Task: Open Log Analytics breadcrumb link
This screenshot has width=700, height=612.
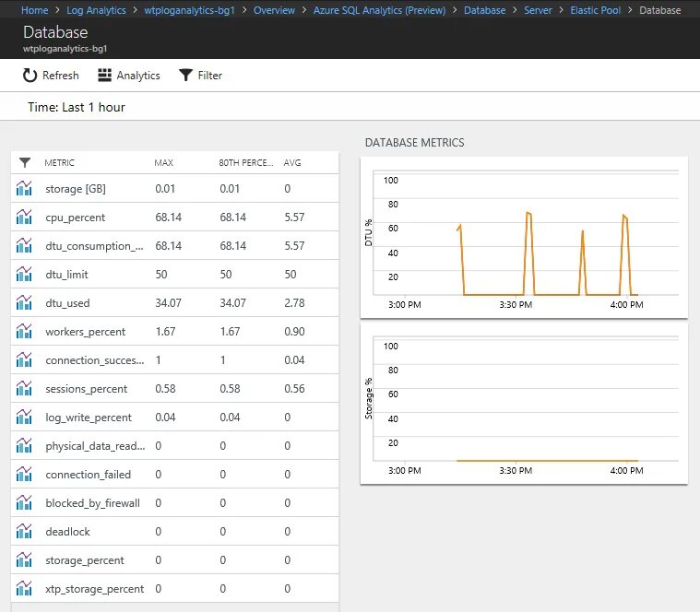Action: pyautogui.click(x=96, y=10)
